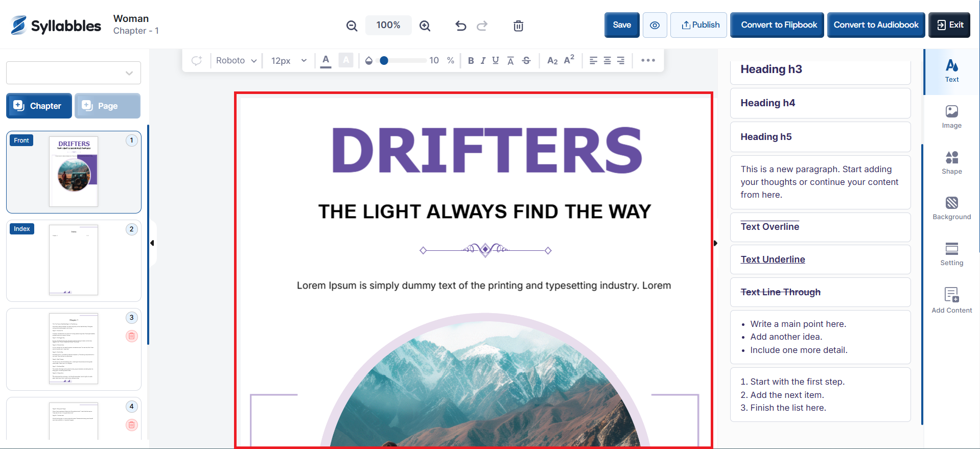Click the rotate/refresh icon in formatting toolbar

point(197,61)
